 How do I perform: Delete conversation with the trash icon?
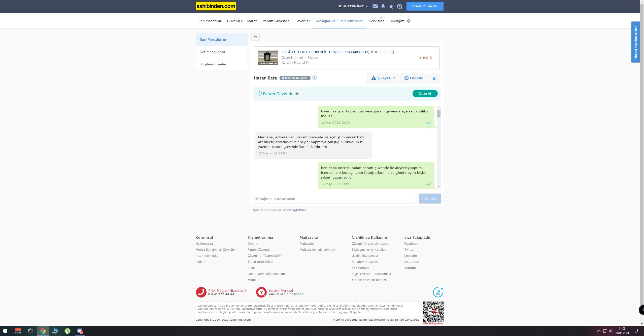coord(434,78)
